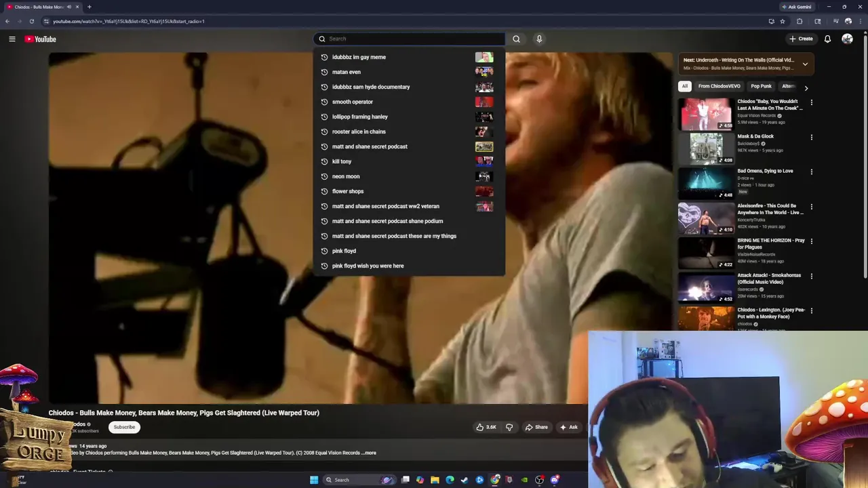Expand the description with ...more
Viewport: 868px width, 488px height.
coord(369,453)
